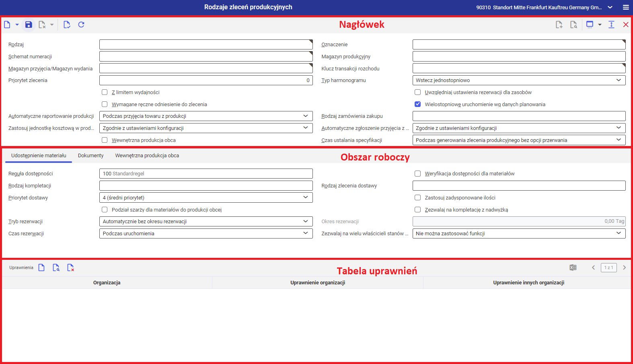Open the Typ harmonogramu dropdown
Viewport: 633px width, 364px height.
[x=519, y=80]
